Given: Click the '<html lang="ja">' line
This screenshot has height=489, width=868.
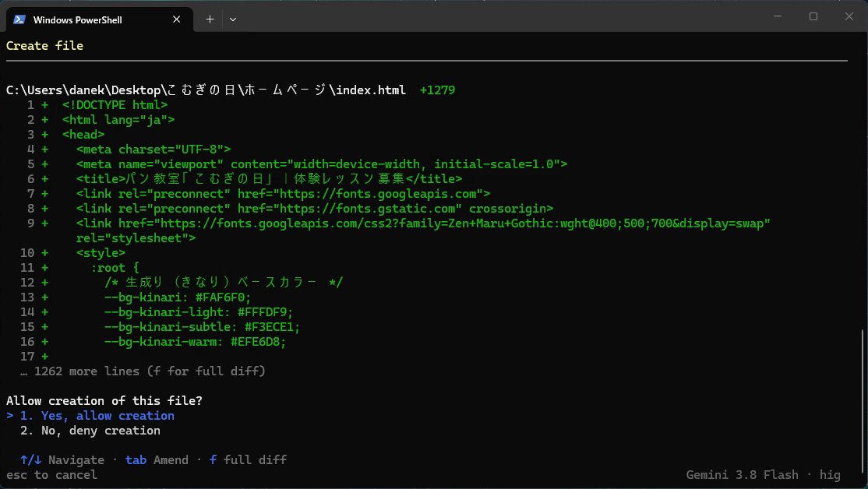Looking at the screenshot, I should tap(118, 119).
